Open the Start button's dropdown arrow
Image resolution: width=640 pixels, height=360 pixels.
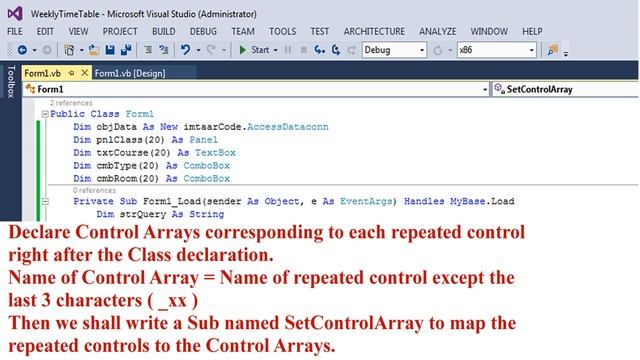pos(276,50)
